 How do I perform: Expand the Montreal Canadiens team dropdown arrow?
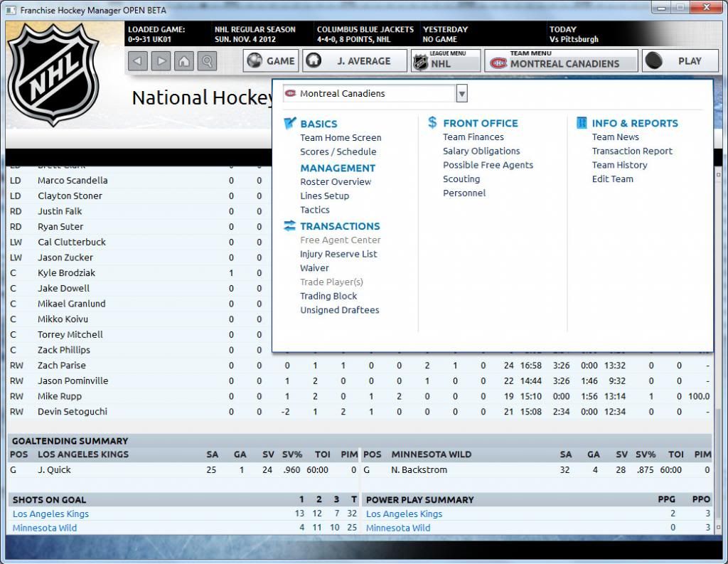tap(461, 94)
